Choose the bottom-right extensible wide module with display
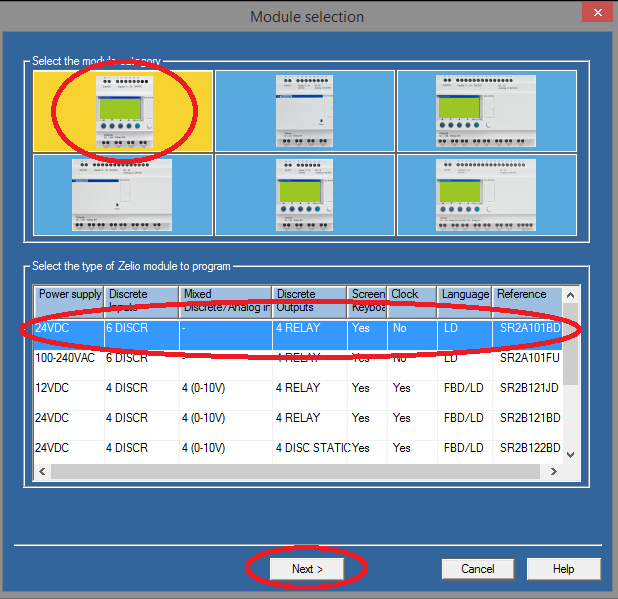 point(487,195)
